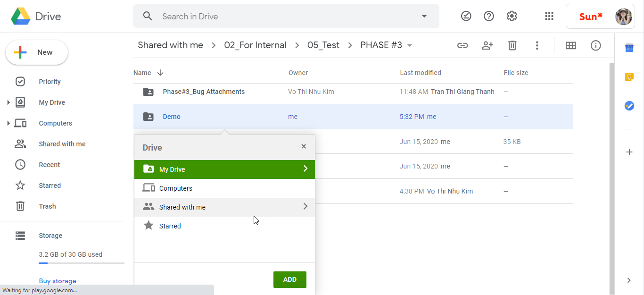Open the Google apps grid

point(549,17)
